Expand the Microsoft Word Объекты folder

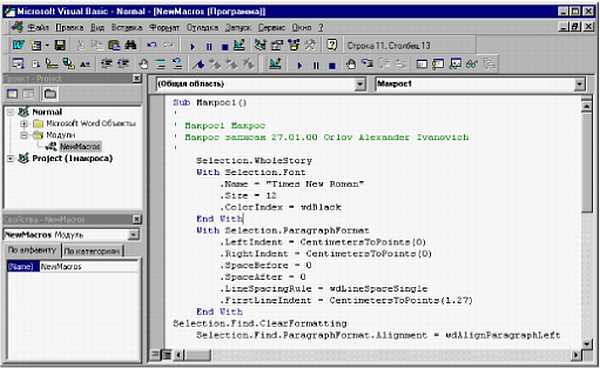click(24, 124)
